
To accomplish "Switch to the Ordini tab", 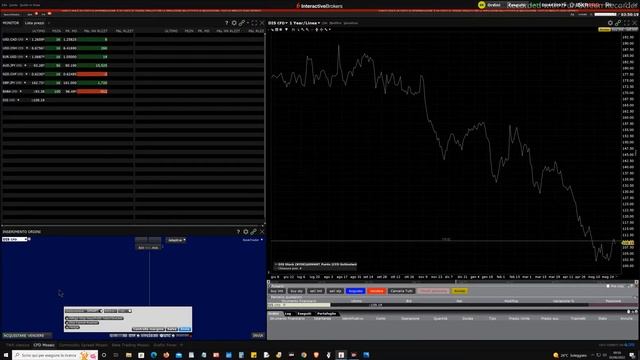I will pos(274,313).
